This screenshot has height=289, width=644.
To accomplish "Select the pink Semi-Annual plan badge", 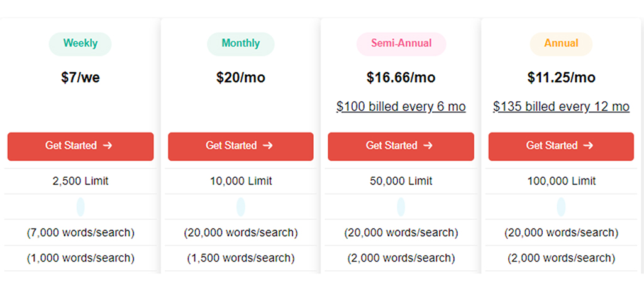I will (401, 44).
